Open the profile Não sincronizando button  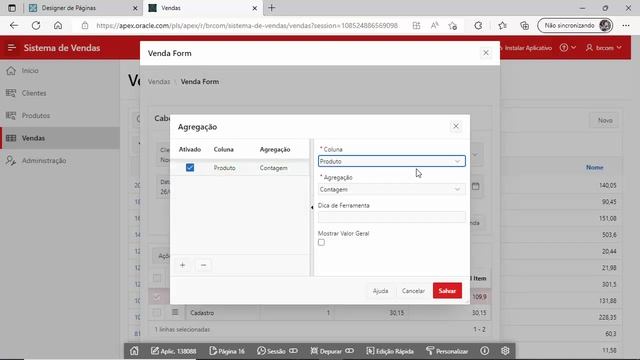coord(576,25)
